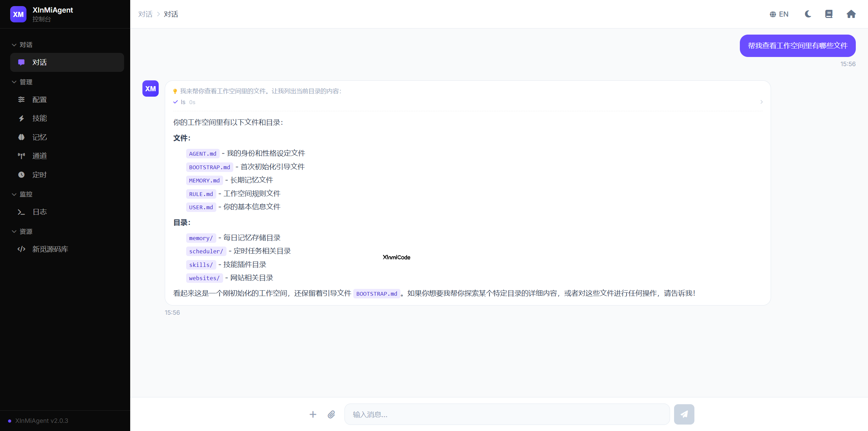
Task: Click the plus icon near message input
Action: 313,414
